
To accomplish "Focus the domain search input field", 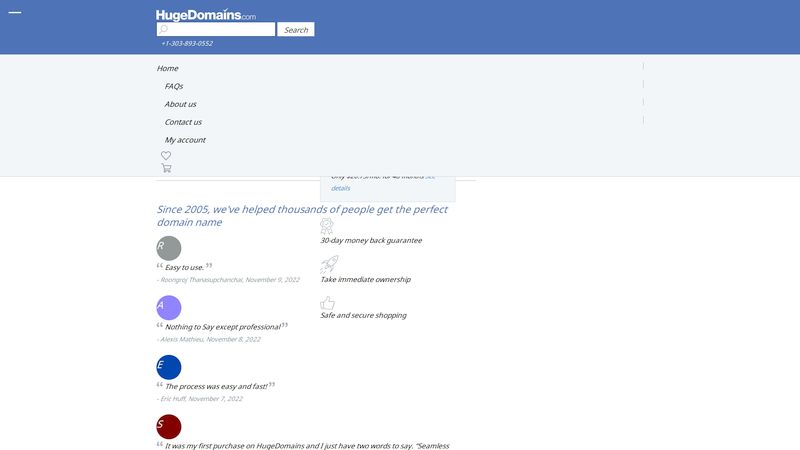I will pyautogui.click(x=216, y=29).
